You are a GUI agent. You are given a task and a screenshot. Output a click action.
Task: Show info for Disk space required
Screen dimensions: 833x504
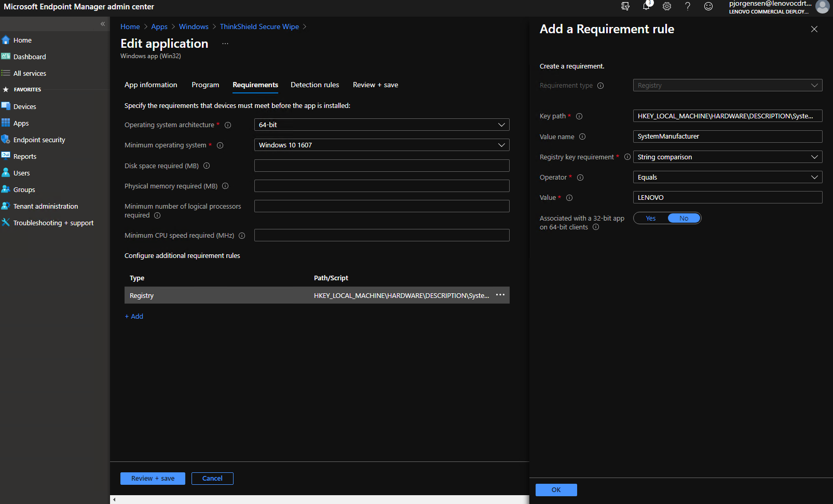[207, 166]
